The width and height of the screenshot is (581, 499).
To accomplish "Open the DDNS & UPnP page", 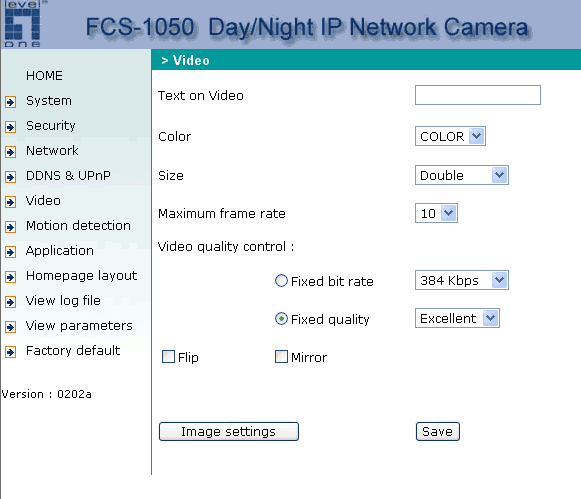I will tap(68, 176).
